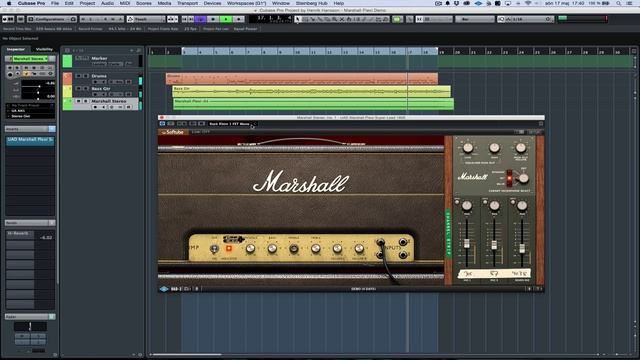The image size is (640, 360).
Task: Turn the amp Bass knob
Action: pos(272,248)
